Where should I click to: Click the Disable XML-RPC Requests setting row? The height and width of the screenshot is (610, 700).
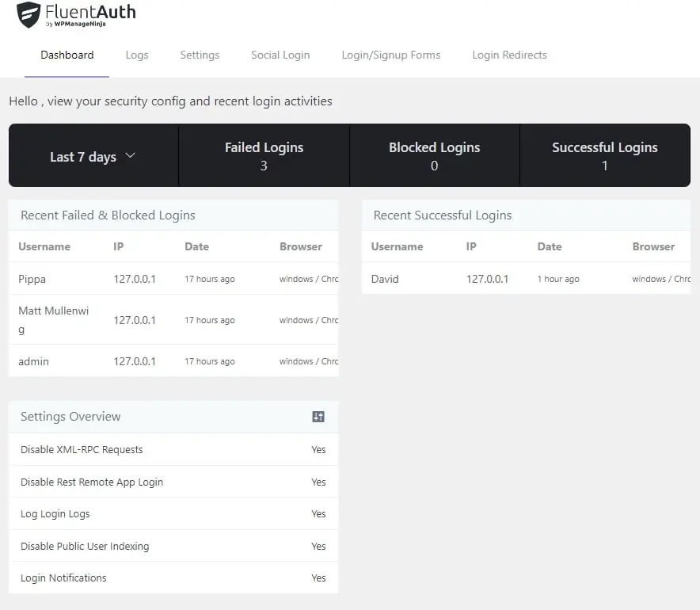(x=81, y=449)
